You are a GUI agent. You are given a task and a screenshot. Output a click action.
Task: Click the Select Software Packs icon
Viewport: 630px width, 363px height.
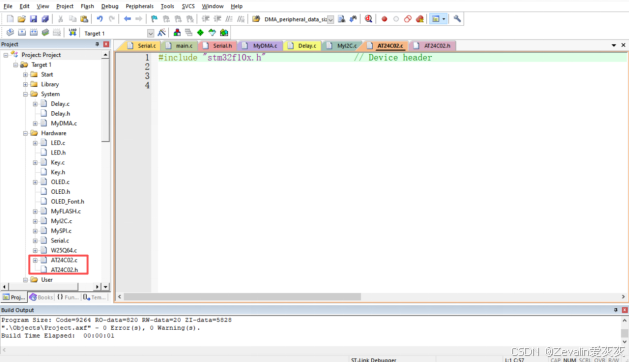pos(212,33)
